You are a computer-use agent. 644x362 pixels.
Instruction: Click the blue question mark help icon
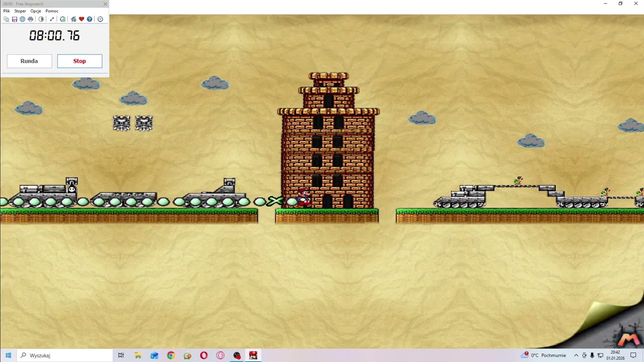[x=90, y=19]
